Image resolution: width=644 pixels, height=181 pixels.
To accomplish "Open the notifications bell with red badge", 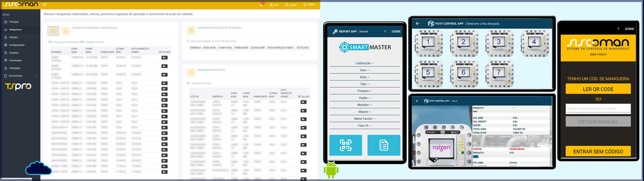I will pos(261,4).
